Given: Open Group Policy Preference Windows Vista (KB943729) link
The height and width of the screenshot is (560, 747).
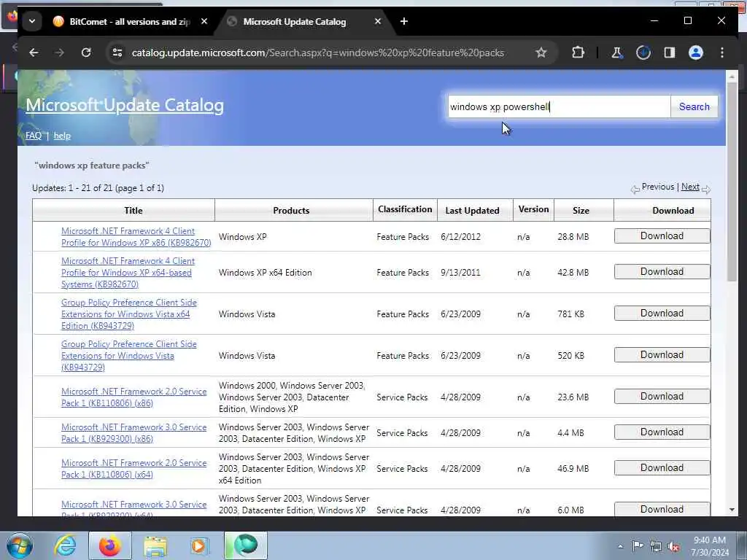Looking at the screenshot, I should (x=128, y=356).
